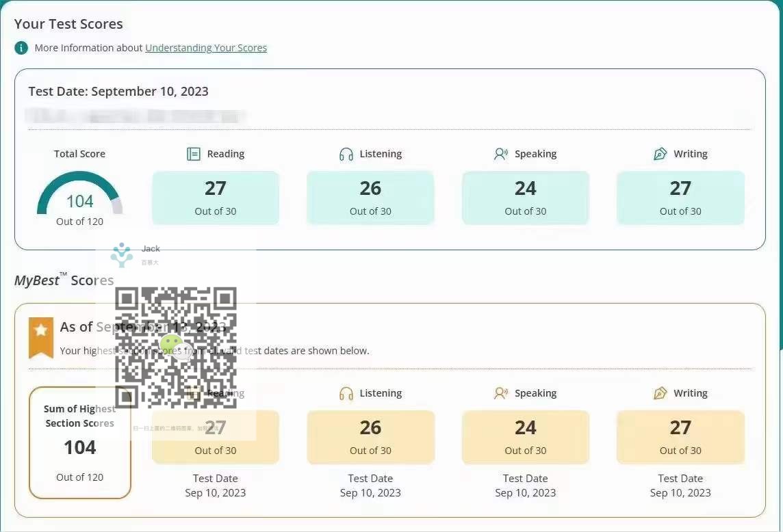783x532 pixels.
Task: Select the yellow MyBest Speaking 24 card
Action: coord(526,437)
